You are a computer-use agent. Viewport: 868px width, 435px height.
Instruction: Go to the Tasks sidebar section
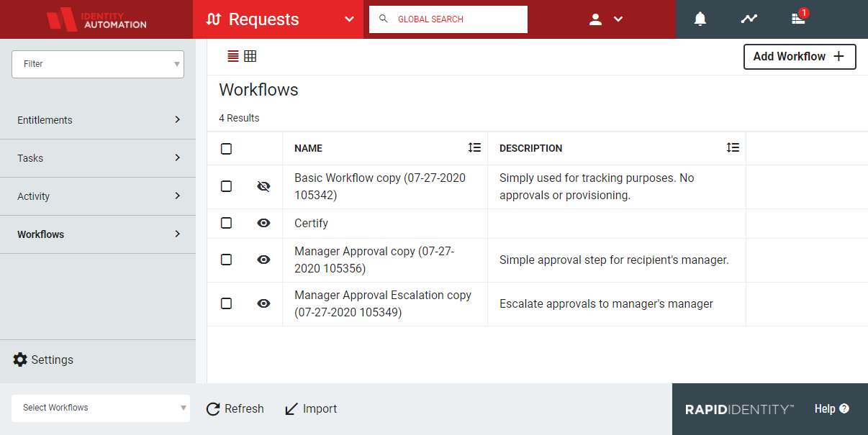98,158
